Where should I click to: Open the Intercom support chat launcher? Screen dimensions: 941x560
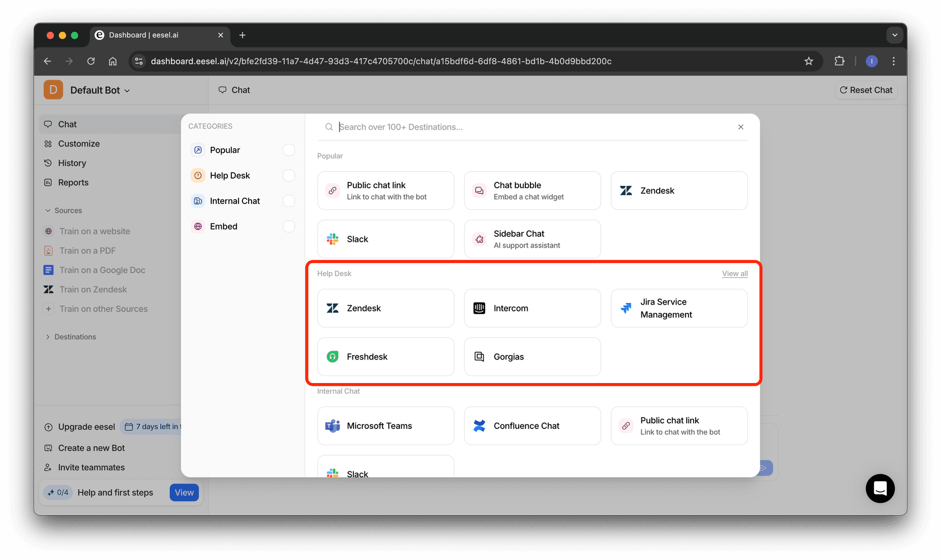[880, 488]
